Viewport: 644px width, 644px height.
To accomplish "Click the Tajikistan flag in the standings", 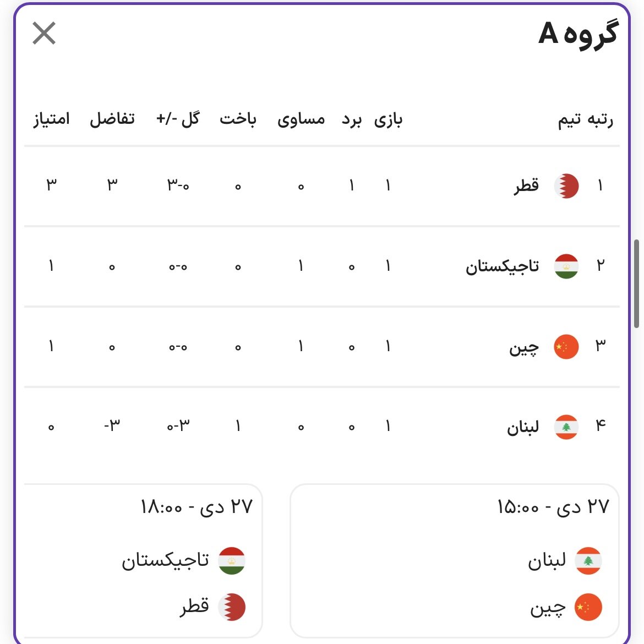I will [x=566, y=266].
